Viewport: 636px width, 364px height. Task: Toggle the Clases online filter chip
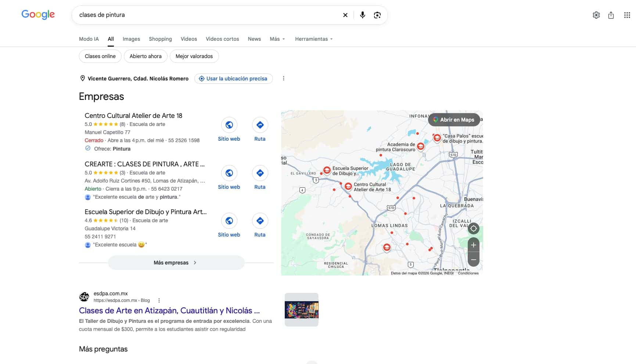[100, 56]
